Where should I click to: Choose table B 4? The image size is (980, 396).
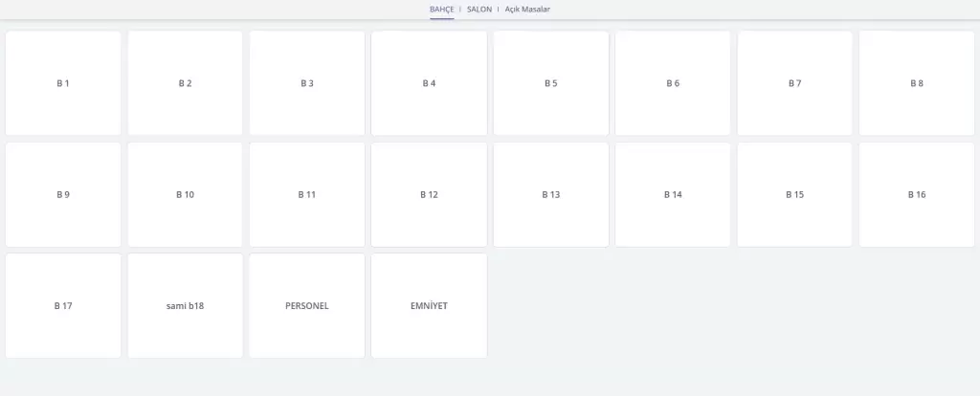tap(429, 83)
